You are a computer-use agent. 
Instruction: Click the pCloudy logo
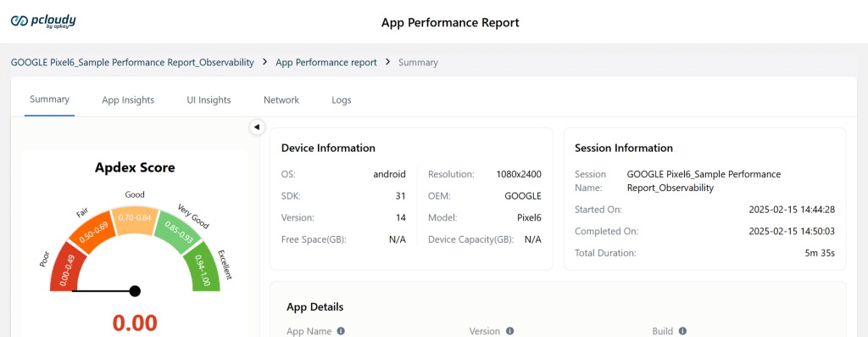(x=44, y=20)
